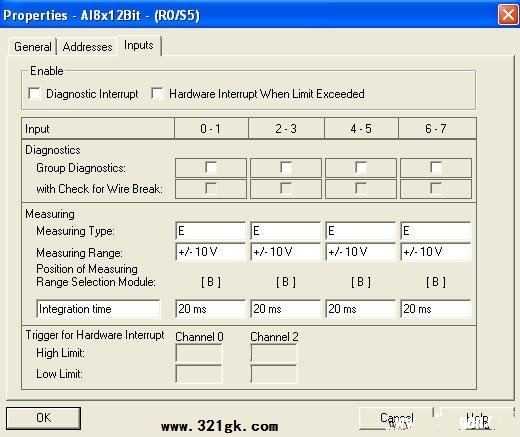Click the Cancel button
520x437 pixels.
tap(396, 418)
